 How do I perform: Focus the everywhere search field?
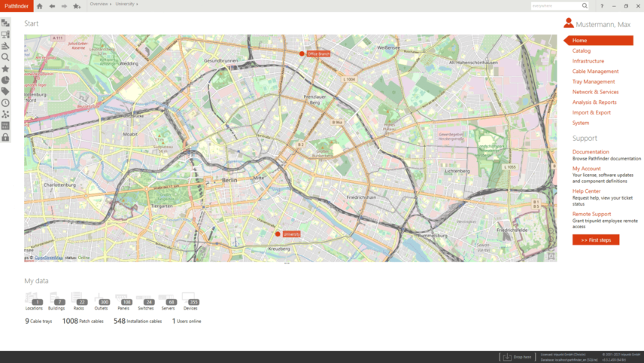coord(555,6)
